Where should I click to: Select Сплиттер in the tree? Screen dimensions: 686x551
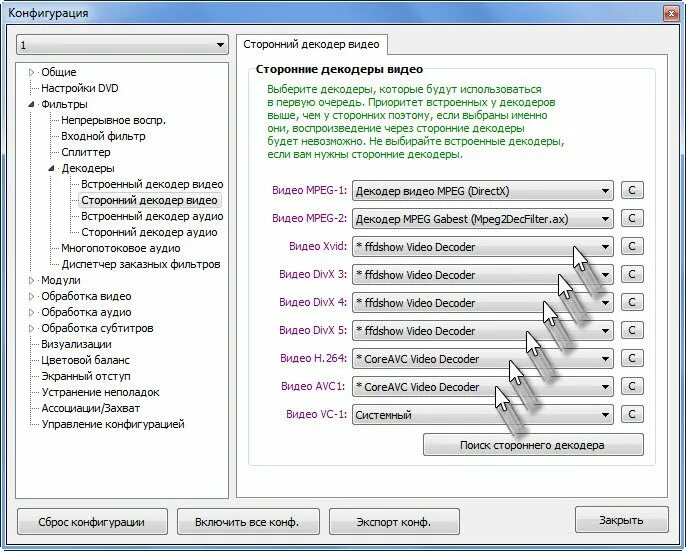[x=86, y=152]
